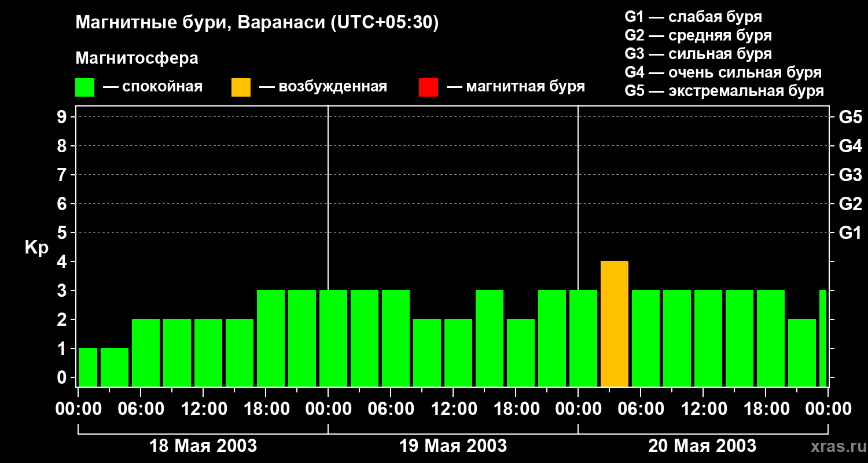Click the red 'магнитная буря' legend swatch
Viewport: 868px width, 463px height.
(x=428, y=87)
